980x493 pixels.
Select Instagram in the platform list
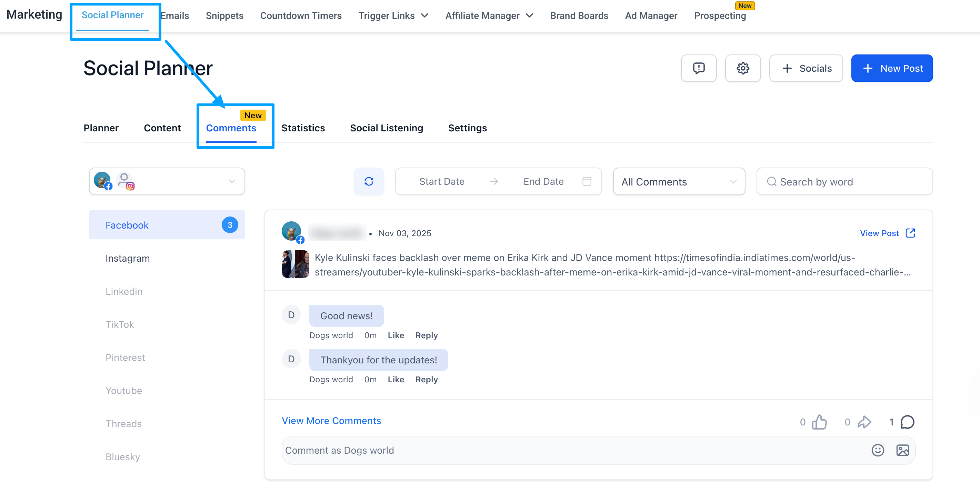[128, 258]
